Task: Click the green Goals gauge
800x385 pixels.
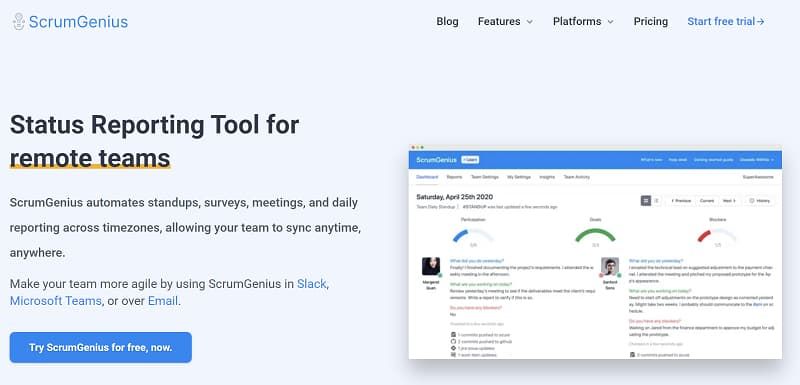Action: (x=595, y=235)
